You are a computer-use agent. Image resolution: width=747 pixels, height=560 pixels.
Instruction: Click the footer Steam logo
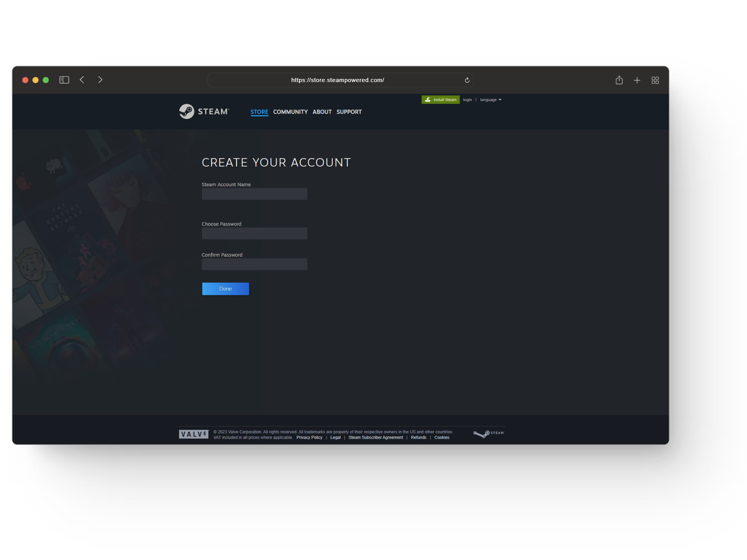488,434
